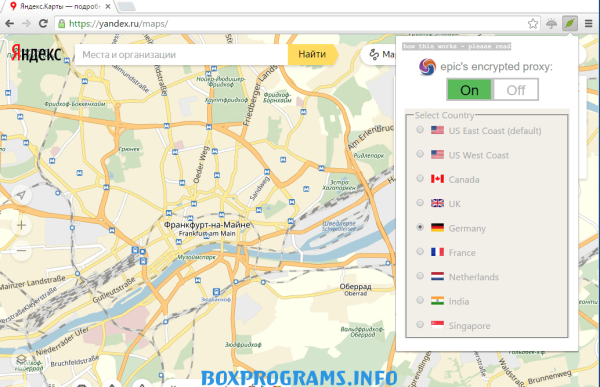
Task: Select the Canada radio button
Action: (420, 178)
